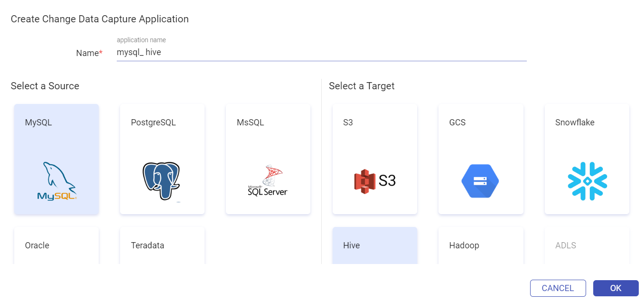
Task: Select the MsSQL card title text
Action: point(250,123)
